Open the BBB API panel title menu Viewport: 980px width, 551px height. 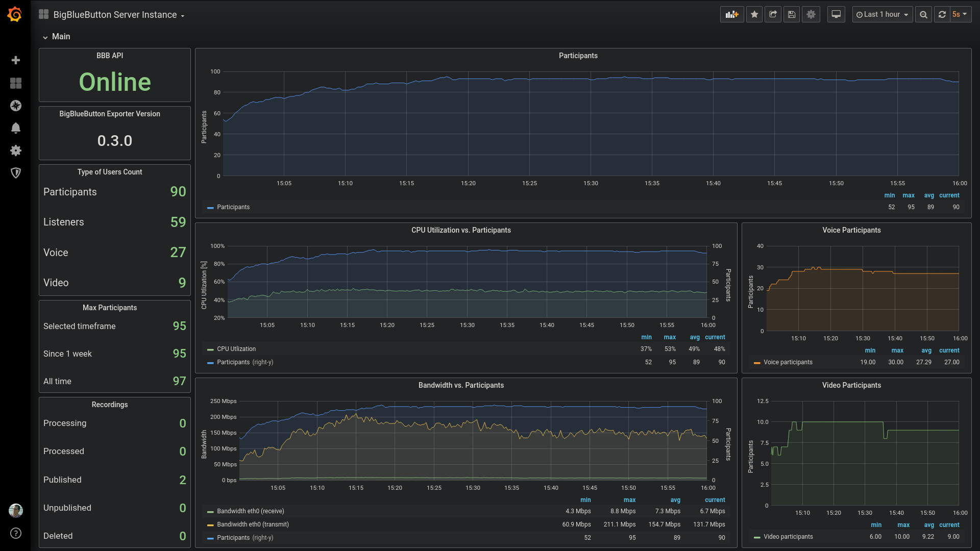110,56
